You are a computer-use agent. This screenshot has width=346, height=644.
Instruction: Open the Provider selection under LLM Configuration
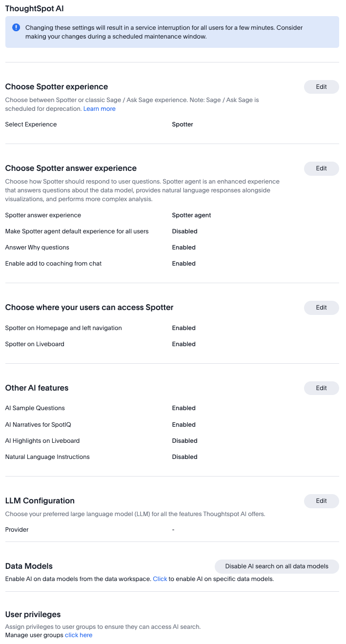pyautogui.click(x=173, y=529)
